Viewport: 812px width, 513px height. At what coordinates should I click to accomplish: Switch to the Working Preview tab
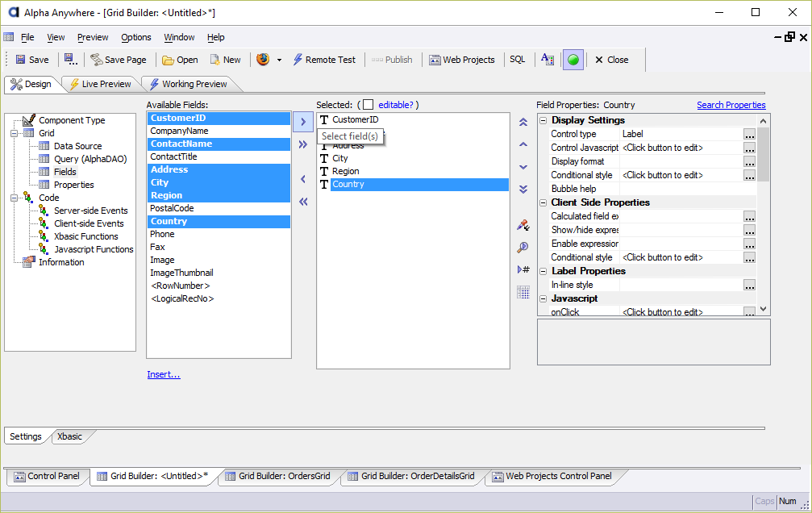189,84
